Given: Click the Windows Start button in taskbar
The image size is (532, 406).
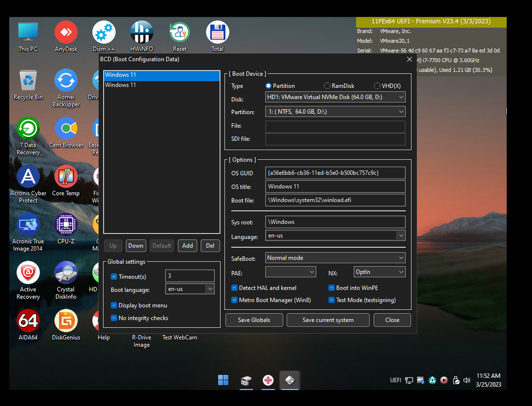Looking at the screenshot, I should (x=223, y=380).
